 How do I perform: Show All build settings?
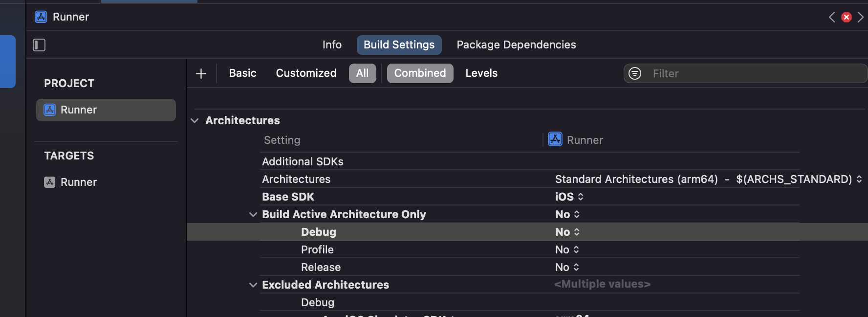click(x=363, y=73)
